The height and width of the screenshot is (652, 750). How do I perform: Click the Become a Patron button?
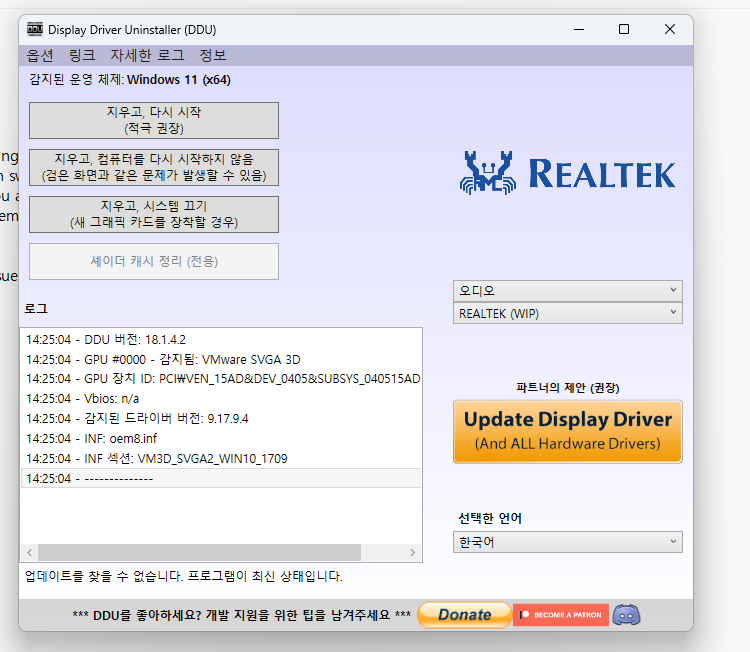pyautogui.click(x=561, y=615)
